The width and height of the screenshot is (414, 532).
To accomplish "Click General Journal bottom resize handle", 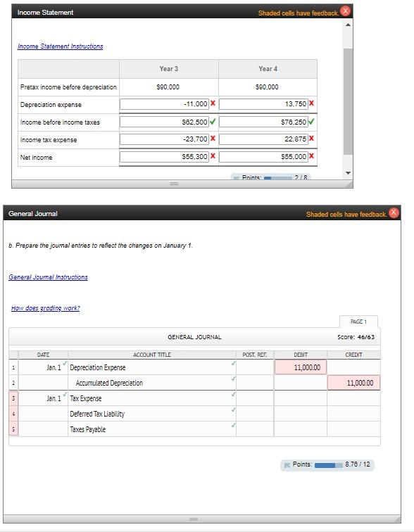I will [194, 519].
